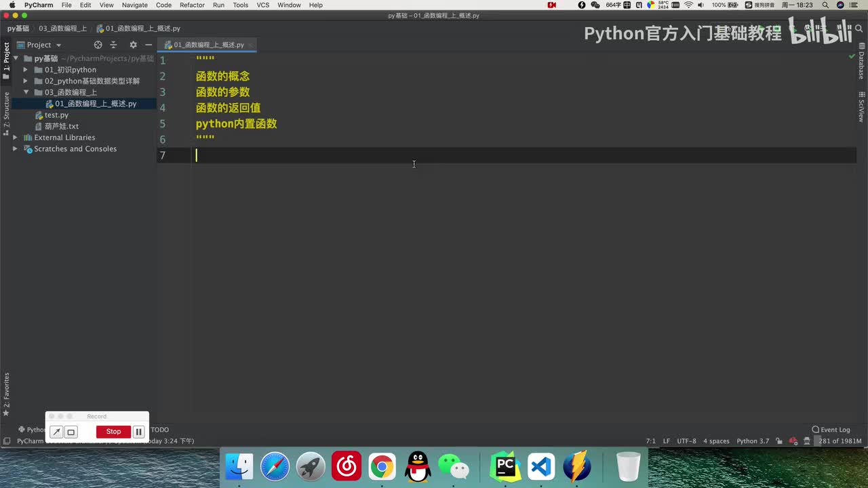Viewport: 868px width, 488px height.
Task: Change UTF-8 file encoding in status bar
Action: coord(686,441)
